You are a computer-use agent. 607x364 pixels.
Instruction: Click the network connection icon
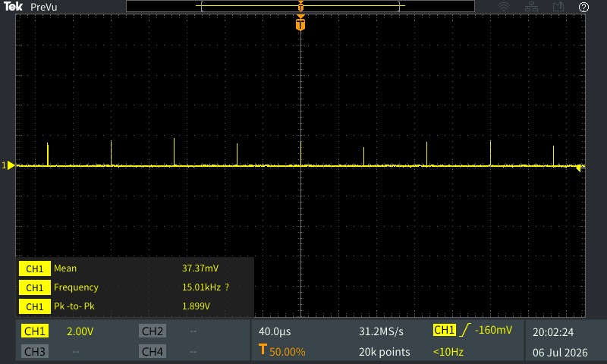[x=531, y=7]
